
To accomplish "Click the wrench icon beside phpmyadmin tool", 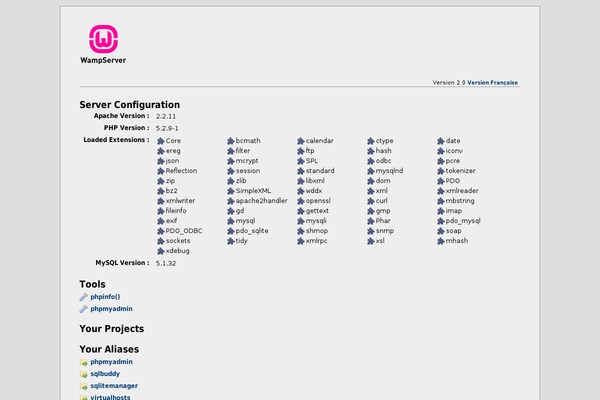I will click(83, 309).
